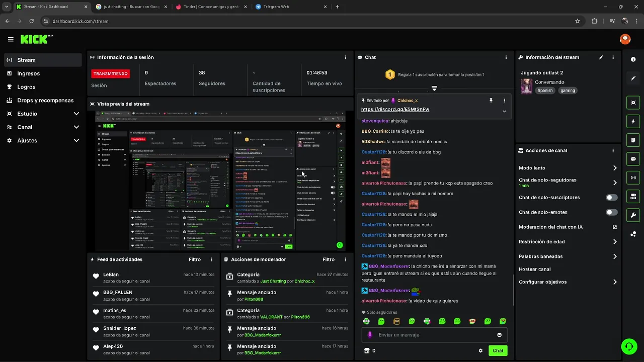Open Palabras baneadas options arrow

pyautogui.click(x=615, y=256)
